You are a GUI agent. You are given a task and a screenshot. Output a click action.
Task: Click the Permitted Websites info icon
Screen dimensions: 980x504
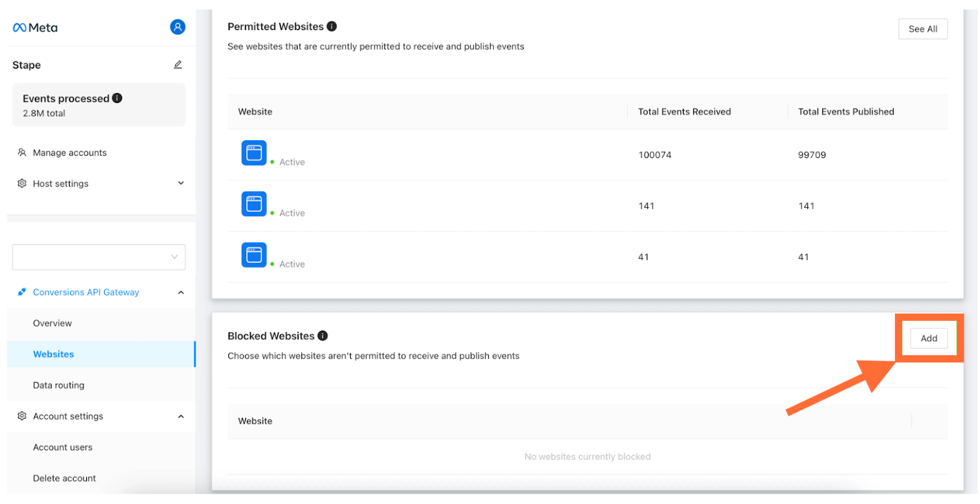click(x=332, y=26)
